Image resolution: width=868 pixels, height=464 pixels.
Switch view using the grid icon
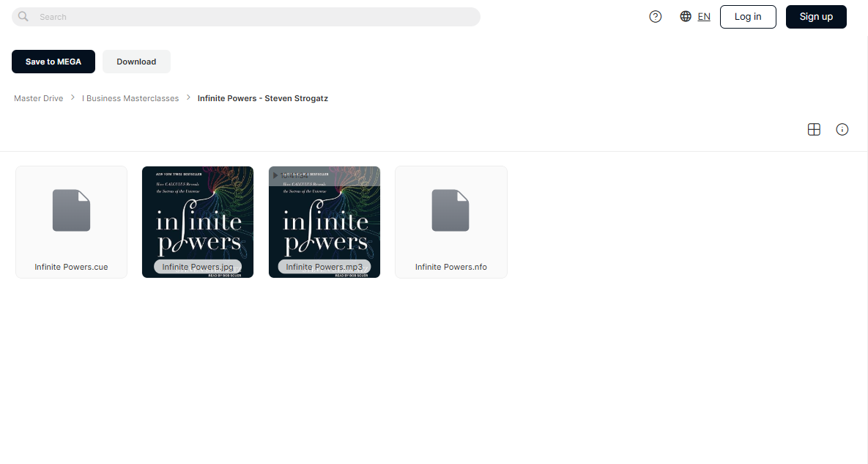point(814,130)
